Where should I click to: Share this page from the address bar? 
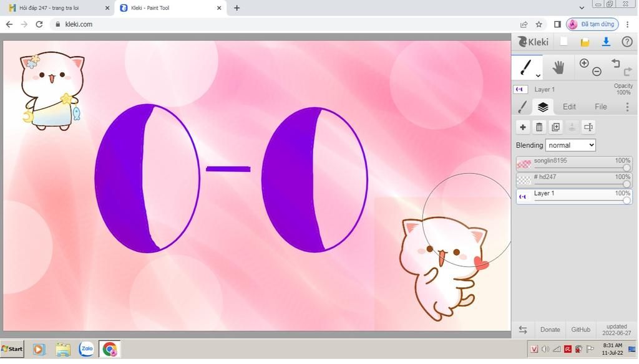pos(524,24)
